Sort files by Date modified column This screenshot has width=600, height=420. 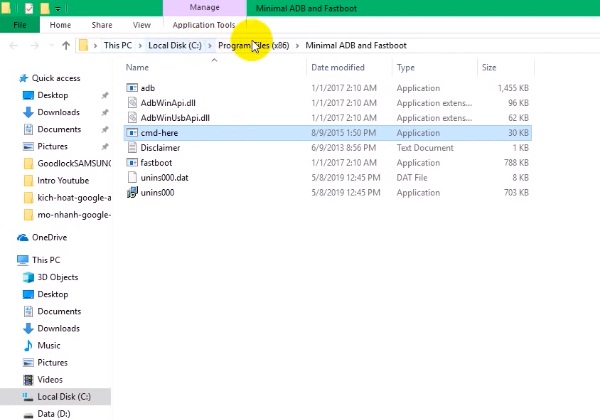tap(338, 68)
